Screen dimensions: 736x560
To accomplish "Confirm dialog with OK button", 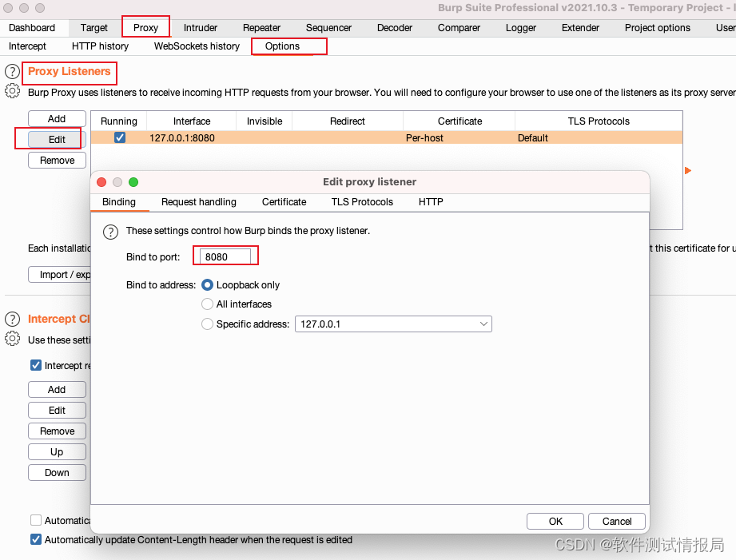I will pyautogui.click(x=555, y=521).
